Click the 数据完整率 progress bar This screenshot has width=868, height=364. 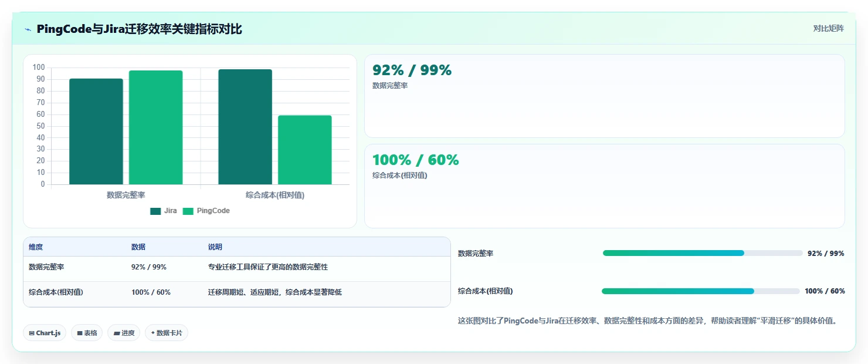coord(703,253)
